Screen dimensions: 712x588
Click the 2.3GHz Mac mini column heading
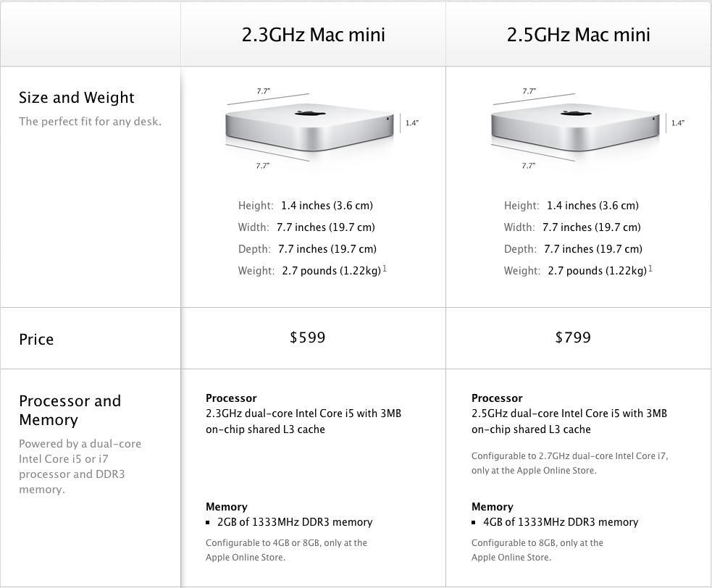[x=313, y=35]
